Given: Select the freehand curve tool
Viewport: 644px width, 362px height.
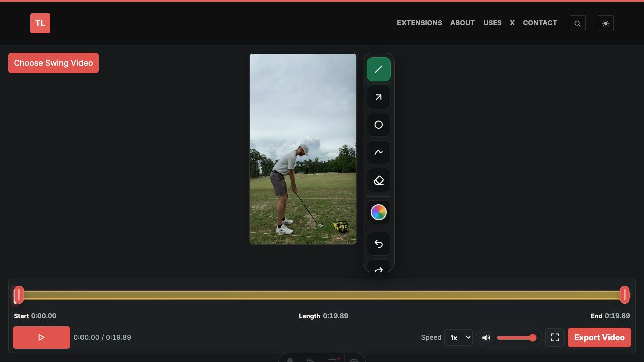Looking at the screenshot, I should pyautogui.click(x=379, y=152).
